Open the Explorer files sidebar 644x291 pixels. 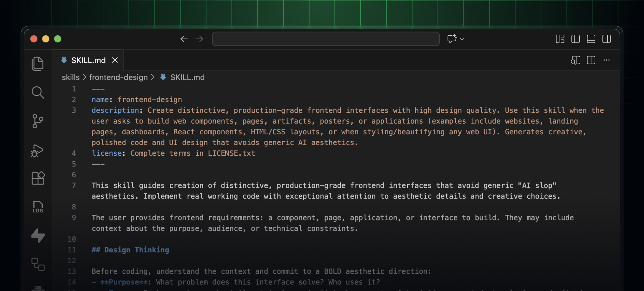pos(38,63)
